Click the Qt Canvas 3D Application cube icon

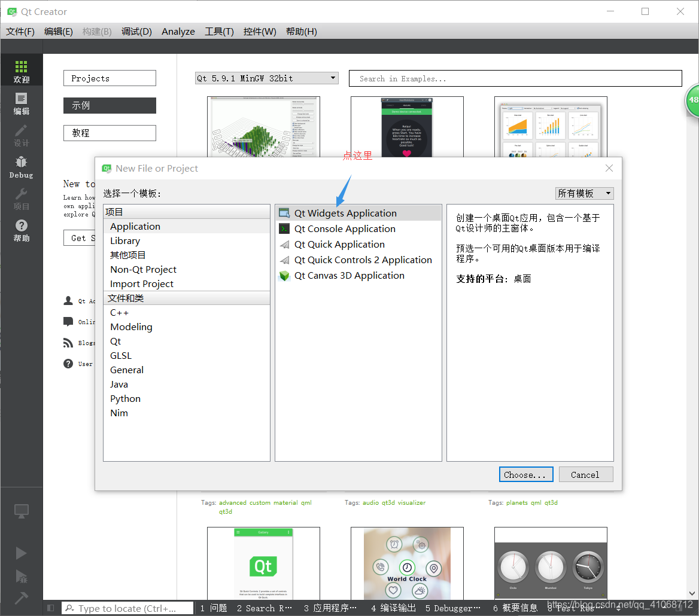[x=284, y=276]
